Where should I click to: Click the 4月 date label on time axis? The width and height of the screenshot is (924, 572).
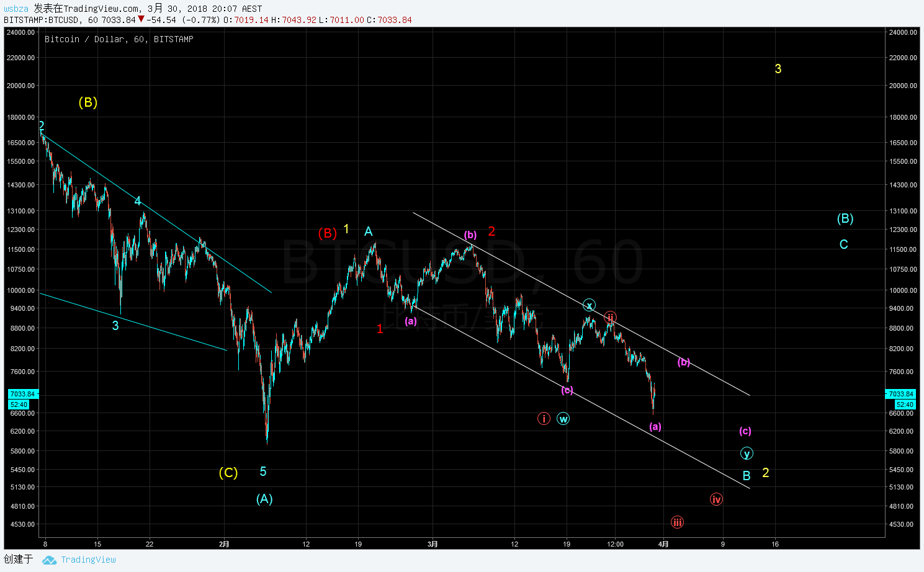pos(663,544)
